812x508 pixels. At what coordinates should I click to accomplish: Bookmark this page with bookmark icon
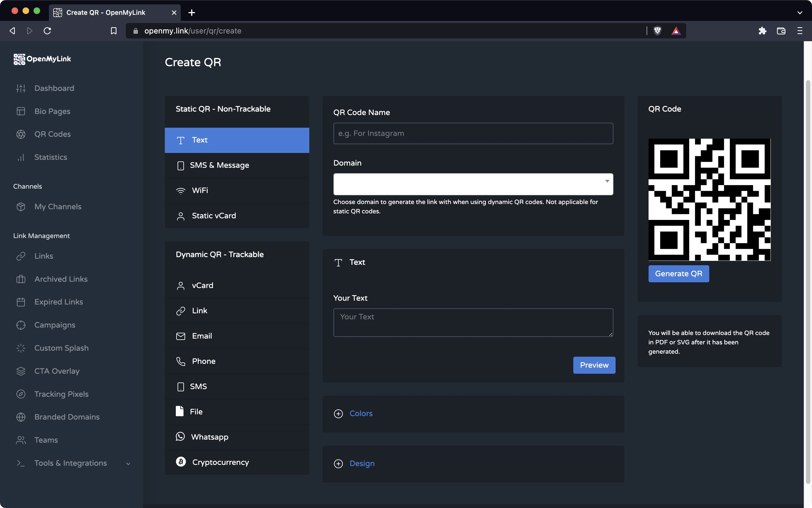114,31
